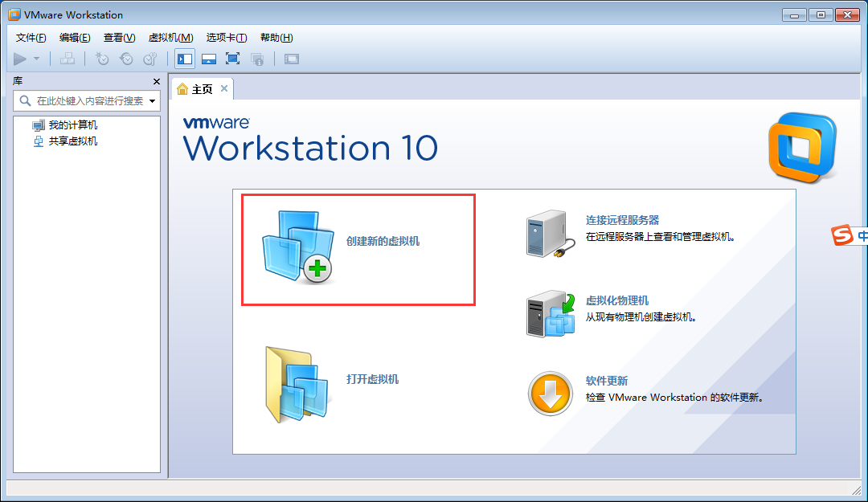Click the 连接远程服务器 link
The height and width of the screenshot is (502, 868).
coord(623,220)
